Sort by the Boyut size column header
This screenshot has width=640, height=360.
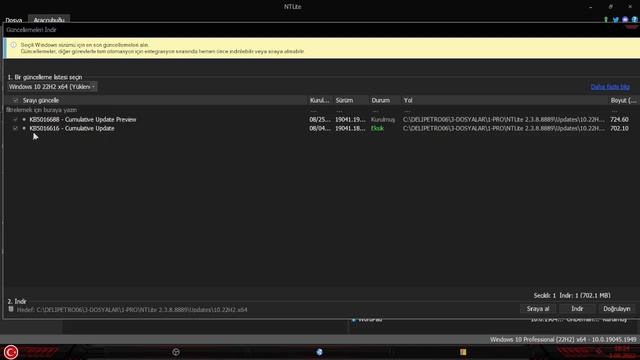[623, 100]
